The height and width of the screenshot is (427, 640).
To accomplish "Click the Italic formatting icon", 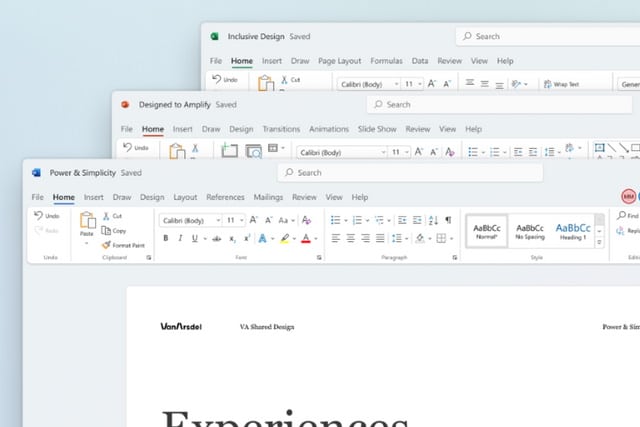I will (180, 239).
